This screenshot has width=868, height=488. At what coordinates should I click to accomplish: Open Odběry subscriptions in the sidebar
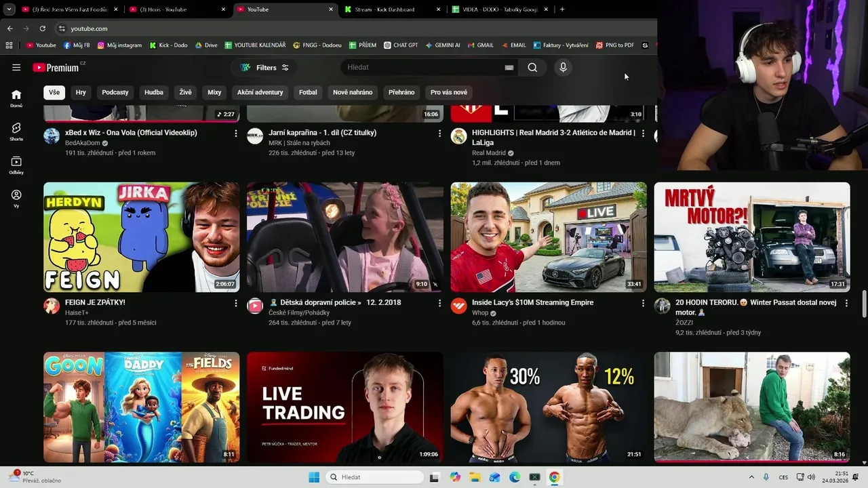point(16,165)
